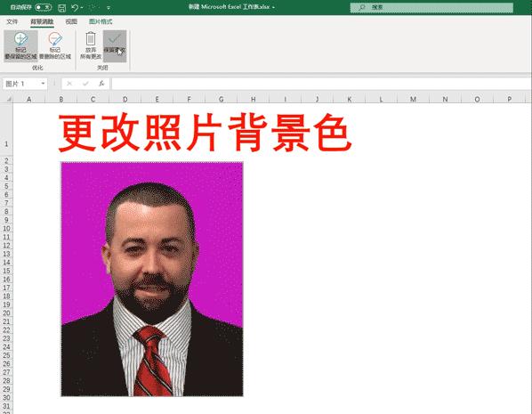
Task: Switch to 图片格式 tab
Action: pos(101,21)
